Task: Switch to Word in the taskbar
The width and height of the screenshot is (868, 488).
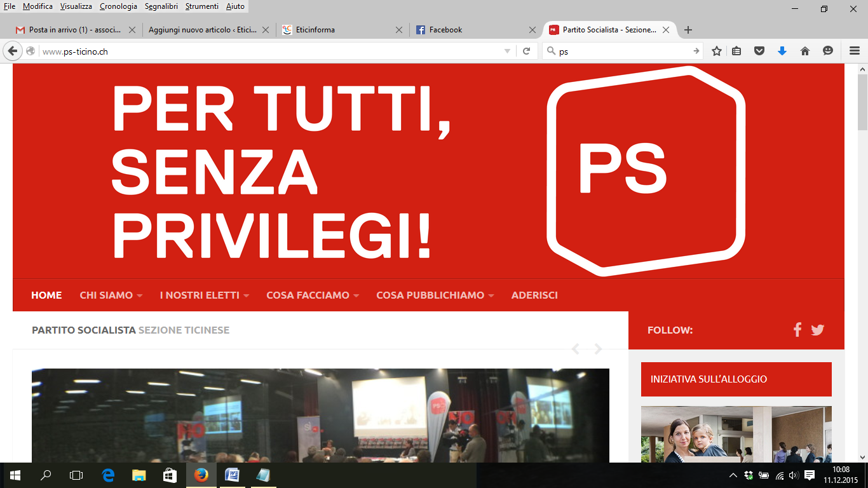Action: tap(232, 475)
